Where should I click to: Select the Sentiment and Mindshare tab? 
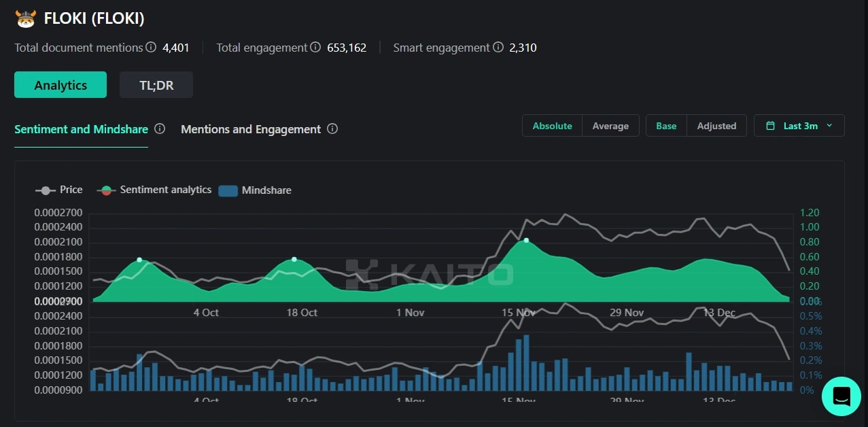(x=81, y=129)
